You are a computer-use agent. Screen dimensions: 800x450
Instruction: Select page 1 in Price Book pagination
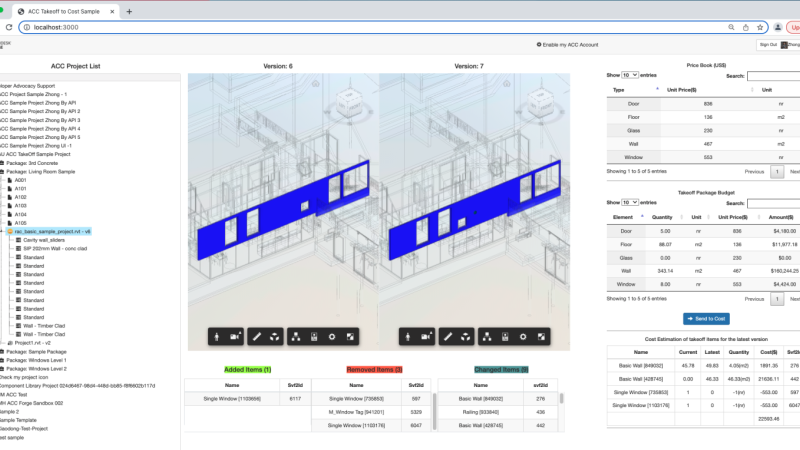(777, 171)
